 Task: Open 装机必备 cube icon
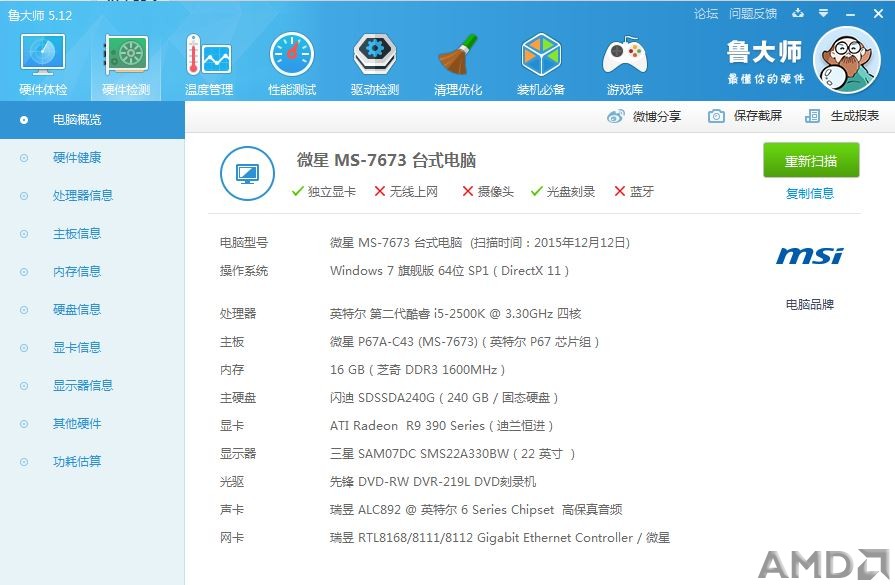tap(541, 55)
